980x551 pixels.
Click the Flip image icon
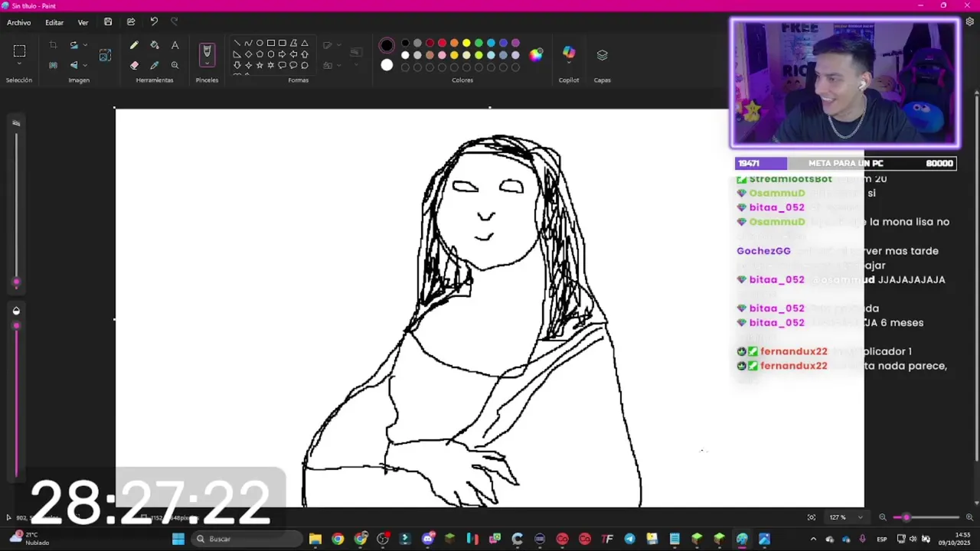click(x=73, y=65)
